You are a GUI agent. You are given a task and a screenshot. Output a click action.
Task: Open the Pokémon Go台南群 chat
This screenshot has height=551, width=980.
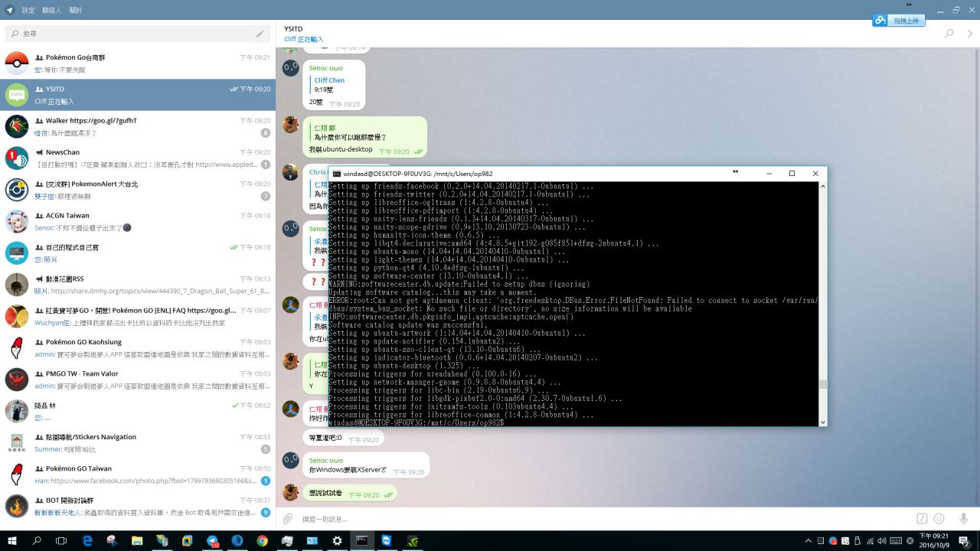138,64
